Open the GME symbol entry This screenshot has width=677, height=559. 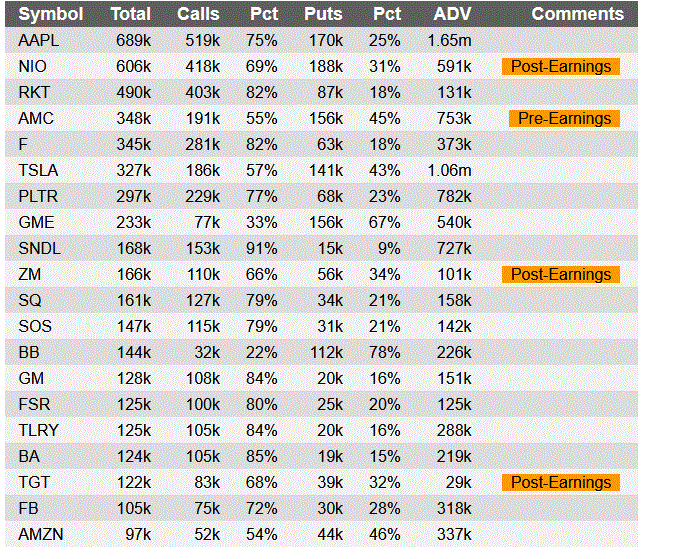coord(36,222)
